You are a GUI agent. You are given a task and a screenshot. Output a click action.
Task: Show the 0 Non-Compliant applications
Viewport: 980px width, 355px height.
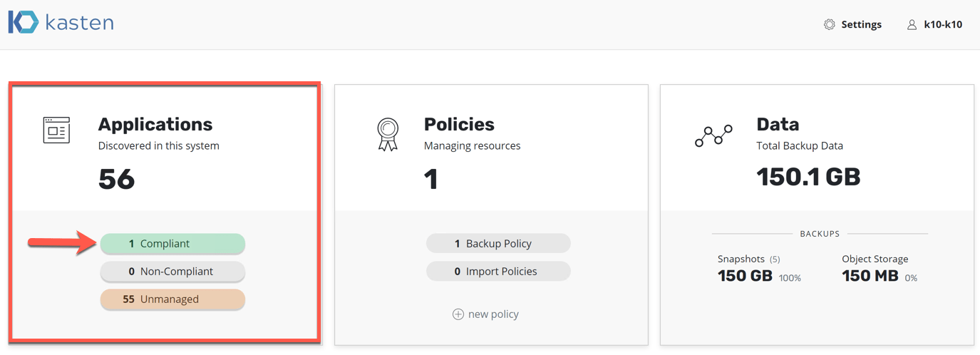[172, 272]
